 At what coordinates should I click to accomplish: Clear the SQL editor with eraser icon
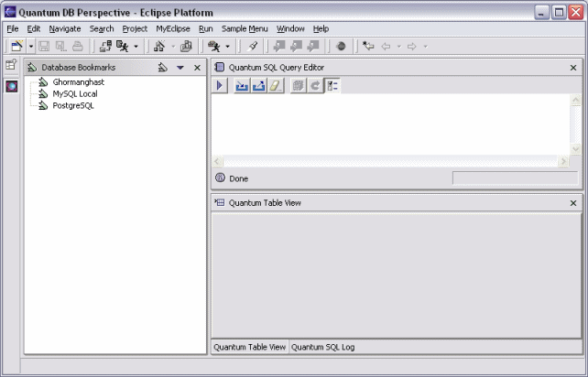[x=275, y=85]
